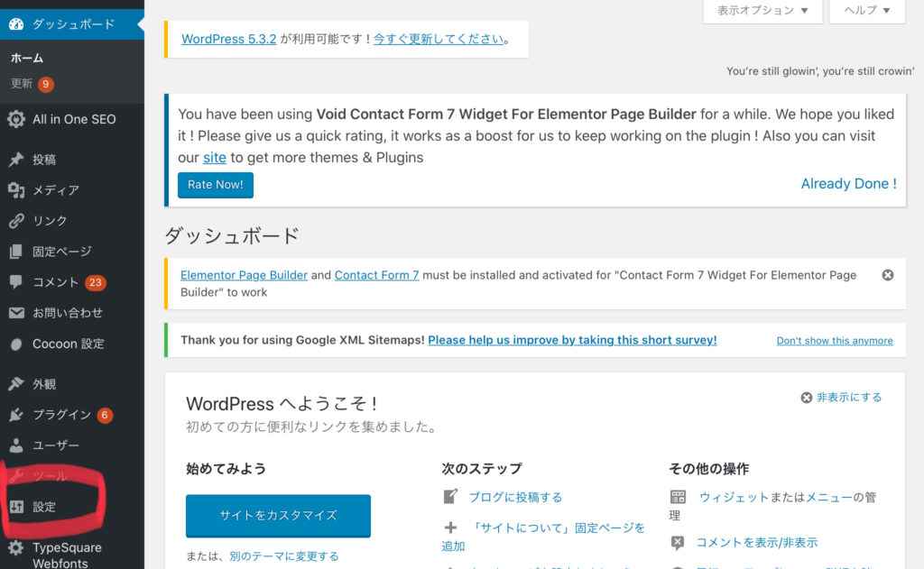Click the サイトをカスタマイズ button
The width and height of the screenshot is (924, 569).
(x=278, y=516)
